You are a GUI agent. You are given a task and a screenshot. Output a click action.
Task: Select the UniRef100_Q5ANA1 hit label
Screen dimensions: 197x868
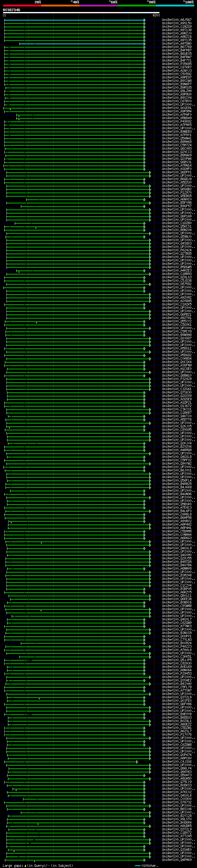pos(177,139)
